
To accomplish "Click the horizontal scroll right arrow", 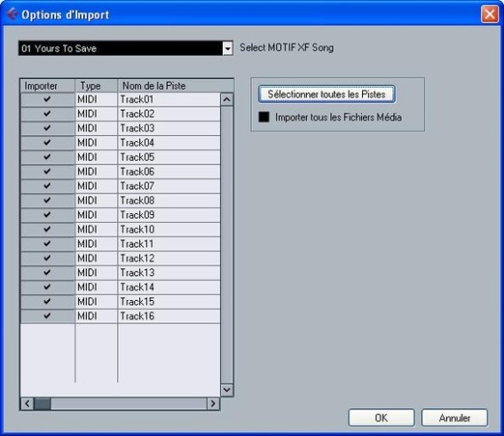I will [x=213, y=403].
